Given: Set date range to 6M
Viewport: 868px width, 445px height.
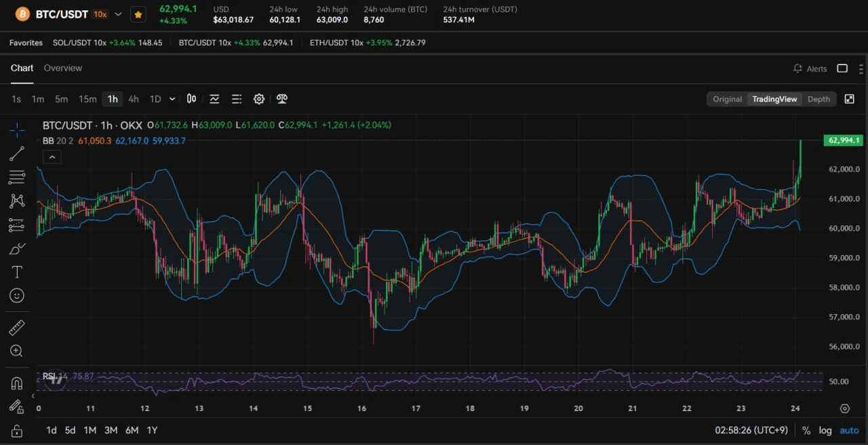Looking at the screenshot, I should 132,430.
